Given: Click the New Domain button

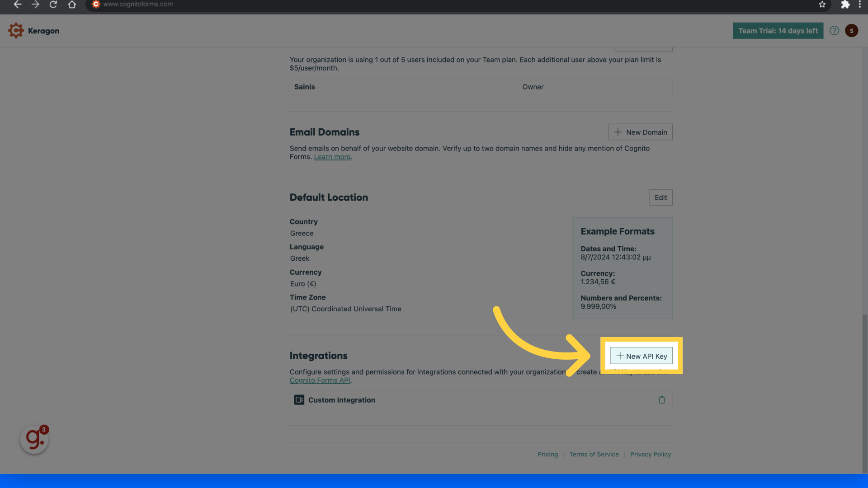Looking at the screenshot, I should 640,132.
